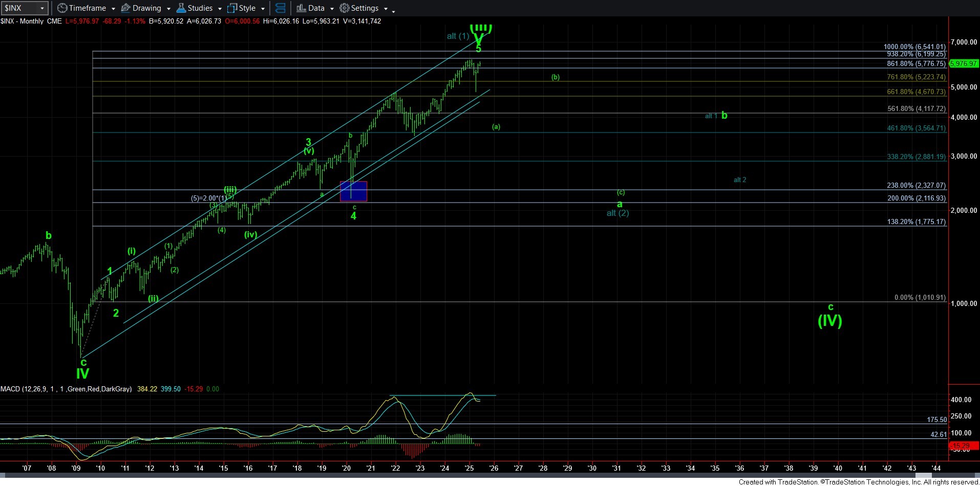980x486 pixels.
Task: Expand the Timeframe dropdown arrow
Action: [x=113, y=9]
